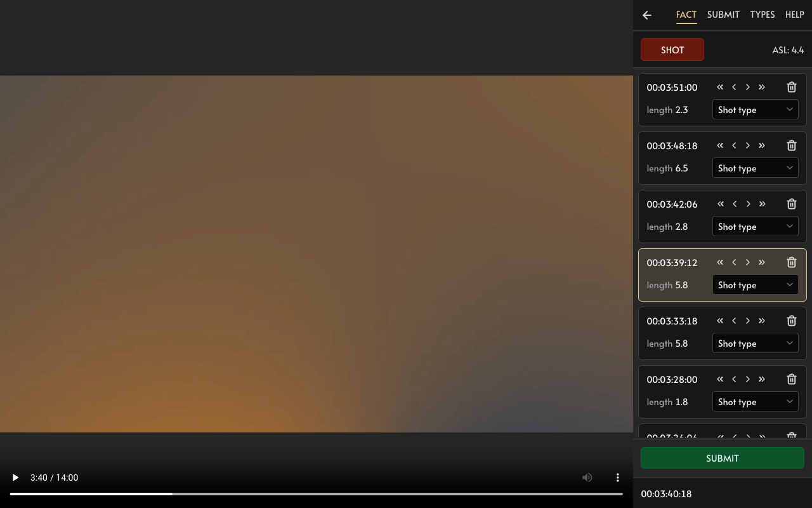Open Shot type dropdown for 00:03:51:00
Viewport: 812px width, 508px height.
coord(755,110)
